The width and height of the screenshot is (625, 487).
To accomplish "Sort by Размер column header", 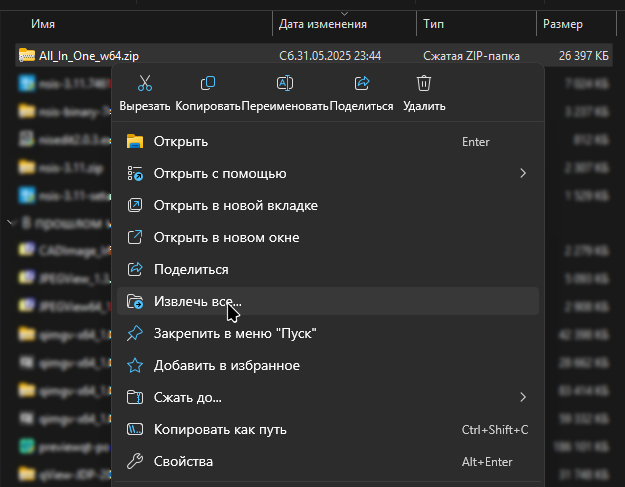I will (x=562, y=24).
